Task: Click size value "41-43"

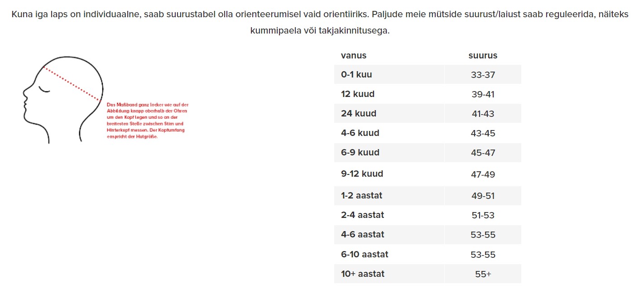Action: (483, 114)
